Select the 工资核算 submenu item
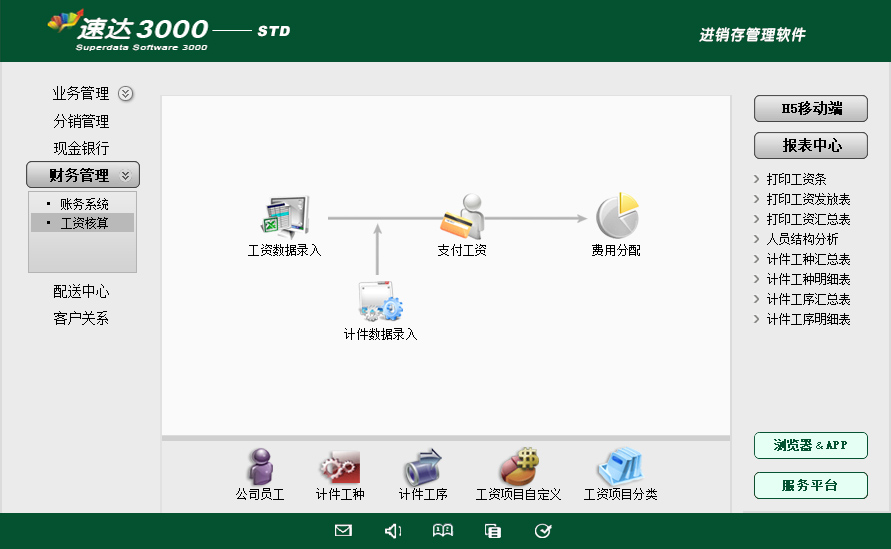Screen dimensions: 891x549 [x=82, y=223]
